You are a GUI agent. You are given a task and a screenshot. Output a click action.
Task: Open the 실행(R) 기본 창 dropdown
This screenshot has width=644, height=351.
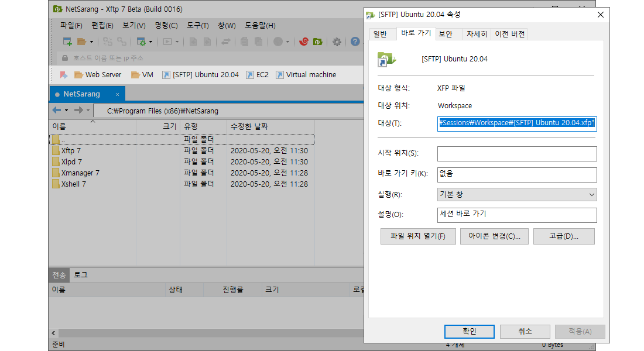(x=517, y=195)
